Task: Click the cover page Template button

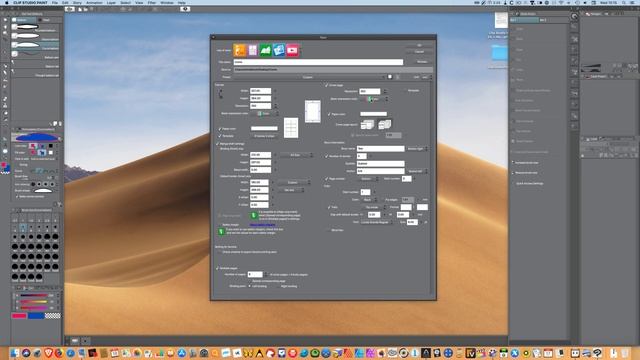Action: (x=413, y=91)
